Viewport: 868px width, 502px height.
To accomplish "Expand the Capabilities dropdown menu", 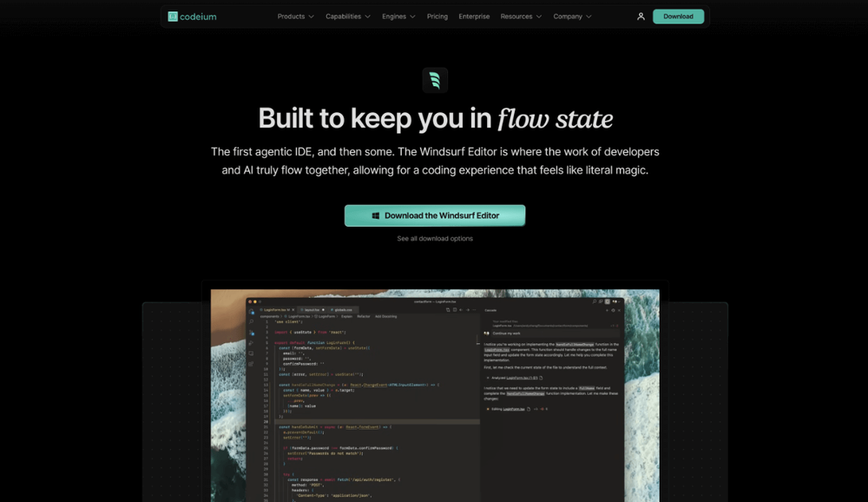I will (348, 17).
